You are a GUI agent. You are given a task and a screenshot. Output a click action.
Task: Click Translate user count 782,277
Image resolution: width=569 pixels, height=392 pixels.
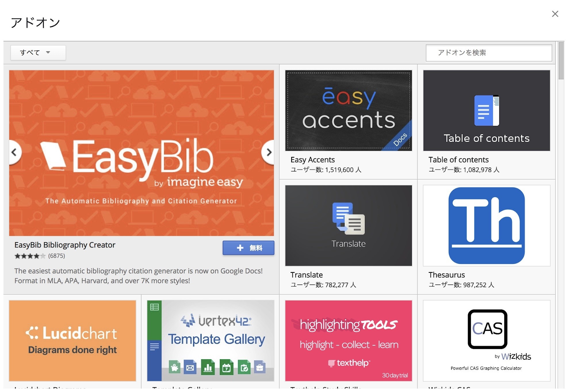(x=323, y=285)
